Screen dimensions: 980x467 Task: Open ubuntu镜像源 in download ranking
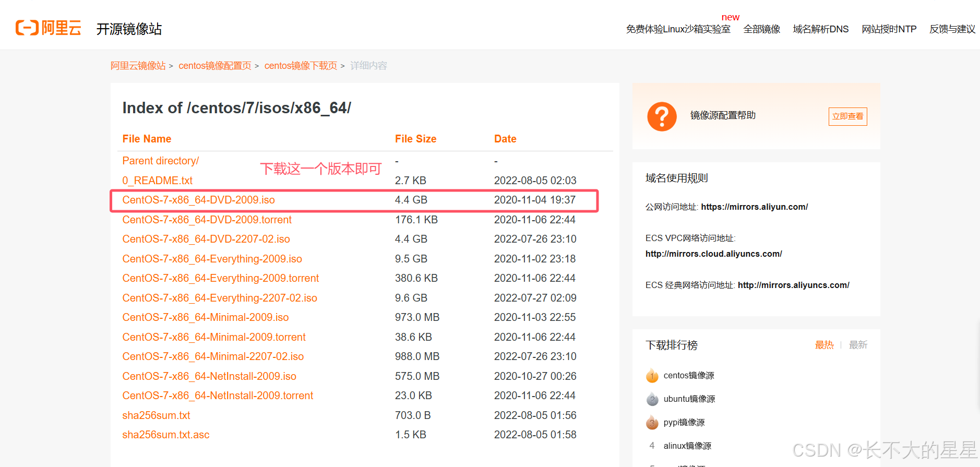tap(689, 399)
